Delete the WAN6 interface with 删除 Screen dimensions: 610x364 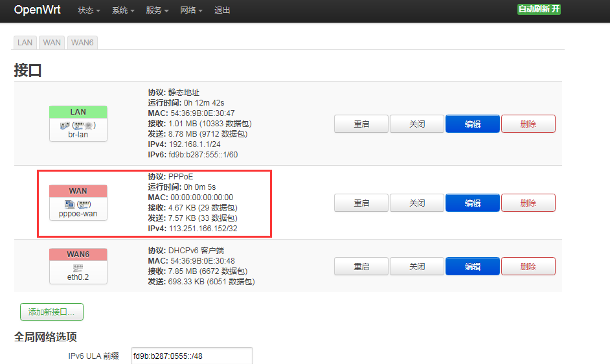528,266
